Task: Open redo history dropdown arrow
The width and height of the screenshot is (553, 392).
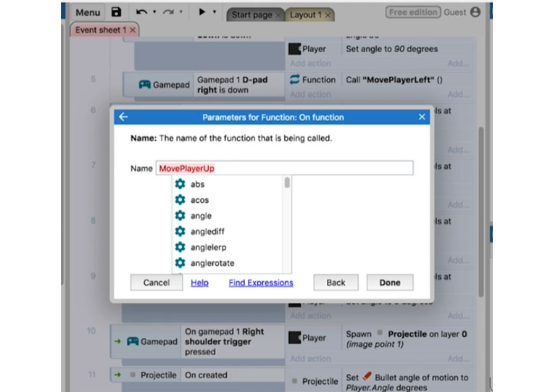Action: click(x=181, y=12)
